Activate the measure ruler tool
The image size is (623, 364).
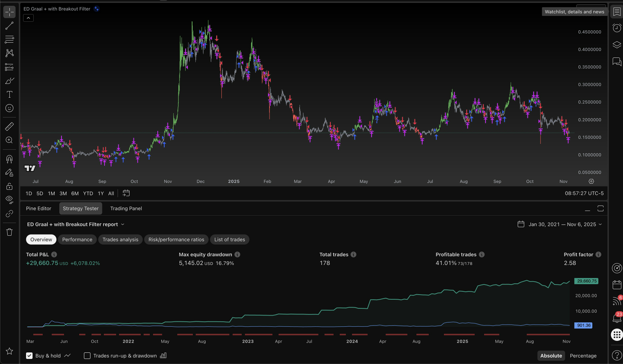tap(9, 126)
